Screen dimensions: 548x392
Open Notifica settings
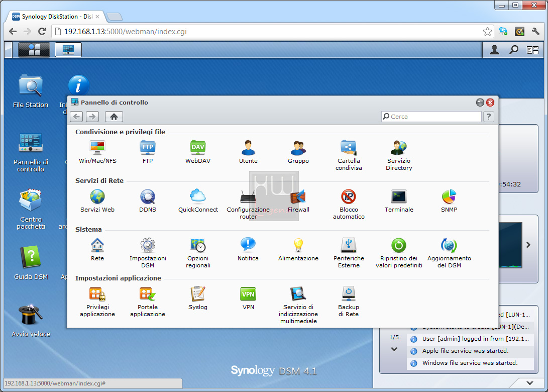coord(248,250)
